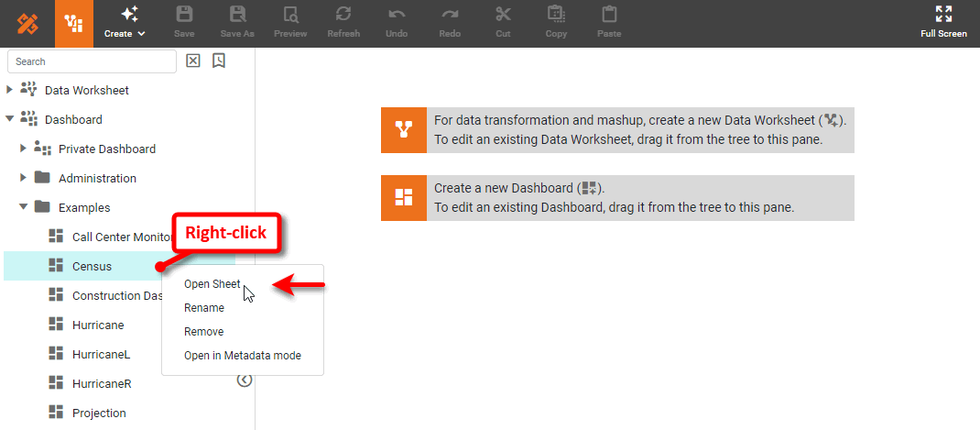
Task: Collapse the Examples folder
Action: (x=24, y=207)
